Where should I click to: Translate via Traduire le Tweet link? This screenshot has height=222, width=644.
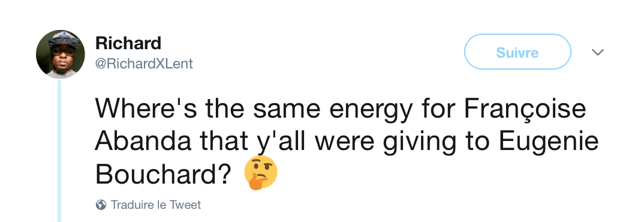pyautogui.click(x=156, y=205)
